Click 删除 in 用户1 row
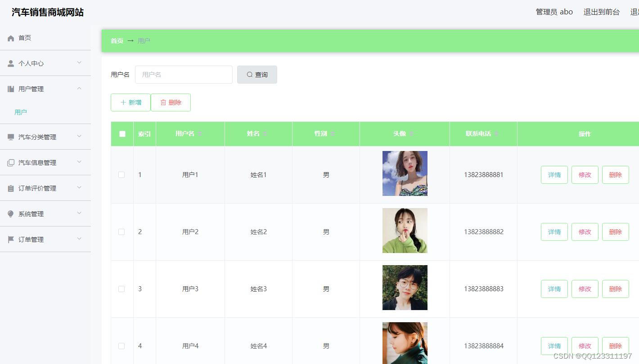The image size is (639, 364). tap(616, 175)
